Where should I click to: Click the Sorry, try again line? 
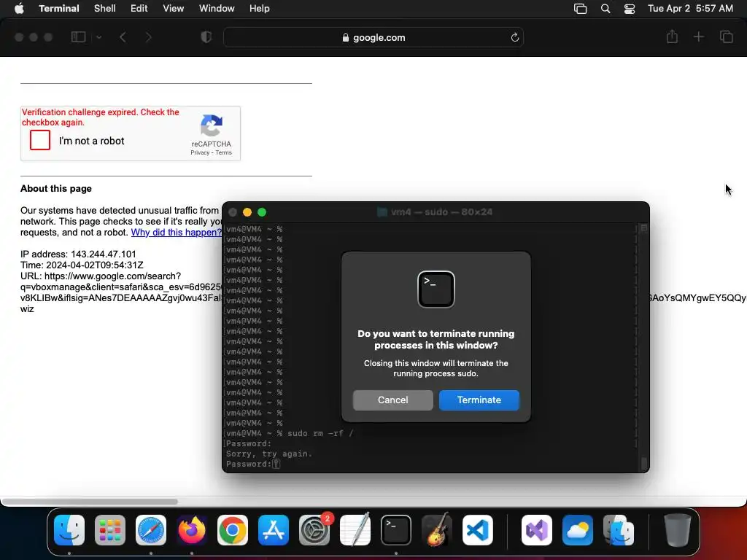pyautogui.click(x=268, y=454)
